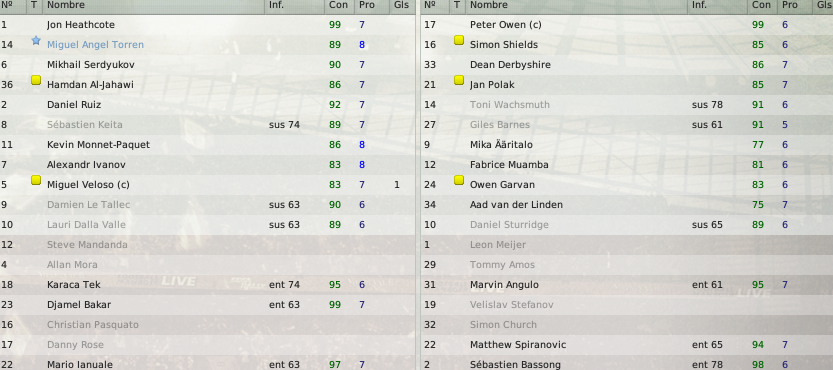Click Hamdan Al-Jahawi's yellow card icon
Image resolution: width=833 pixels, height=370 pixels.
pos(36,80)
